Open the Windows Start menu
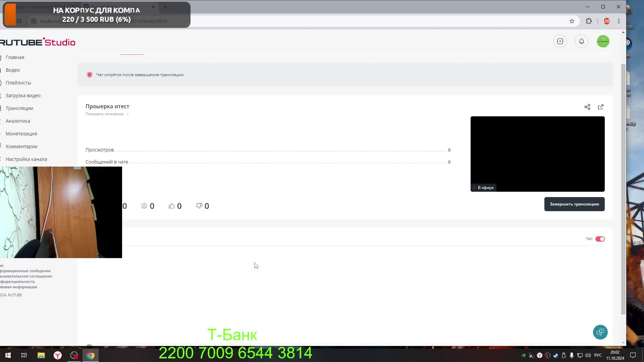Screen dimensions: 644x362 [8, 355]
